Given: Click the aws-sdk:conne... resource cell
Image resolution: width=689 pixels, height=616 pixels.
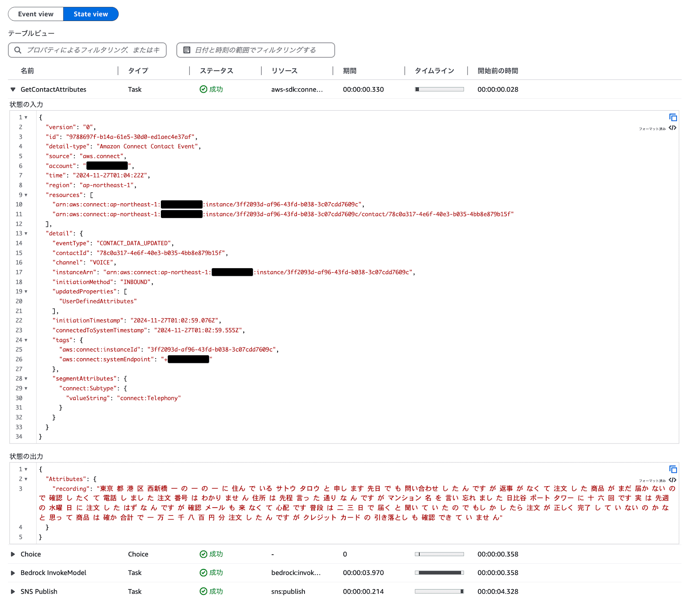Looking at the screenshot, I should [297, 90].
